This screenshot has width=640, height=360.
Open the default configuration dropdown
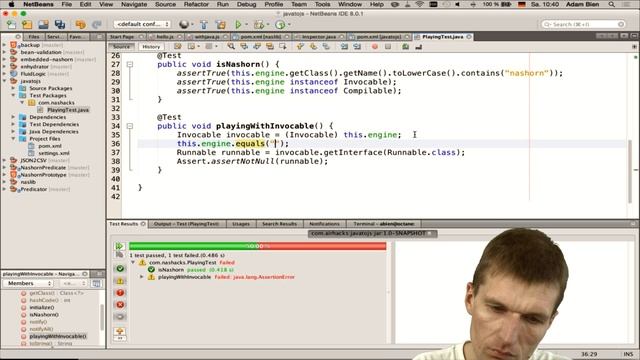[142, 24]
